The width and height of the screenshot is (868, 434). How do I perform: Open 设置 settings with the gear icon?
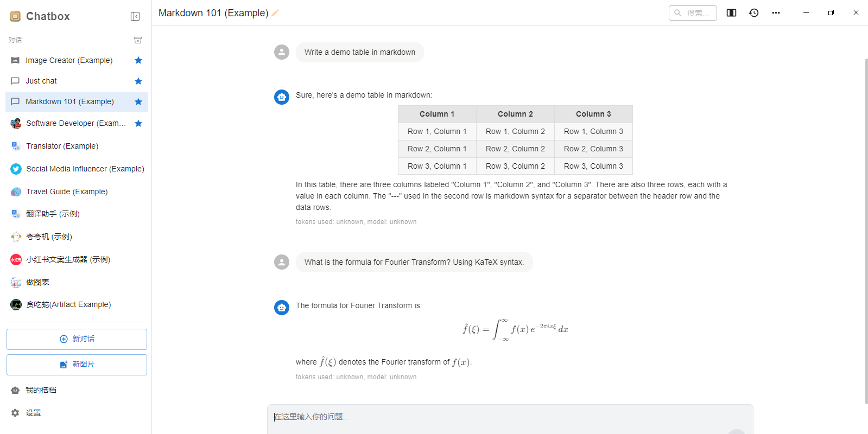[x=15, y=413]
